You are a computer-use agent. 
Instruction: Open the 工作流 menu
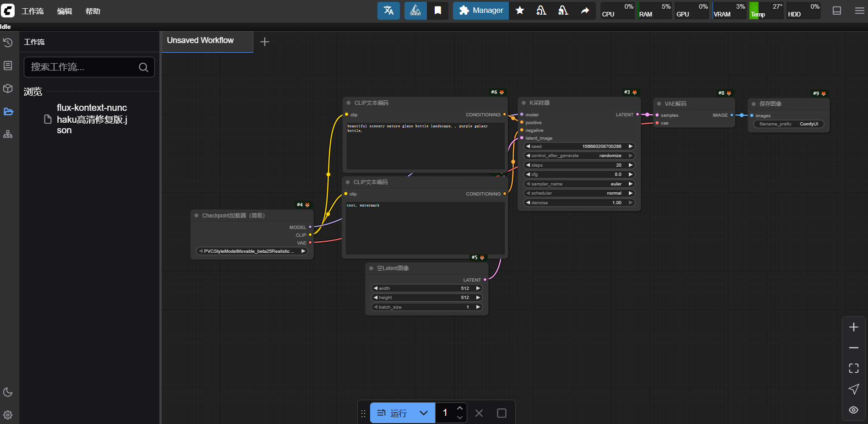(x=33, y=11)
